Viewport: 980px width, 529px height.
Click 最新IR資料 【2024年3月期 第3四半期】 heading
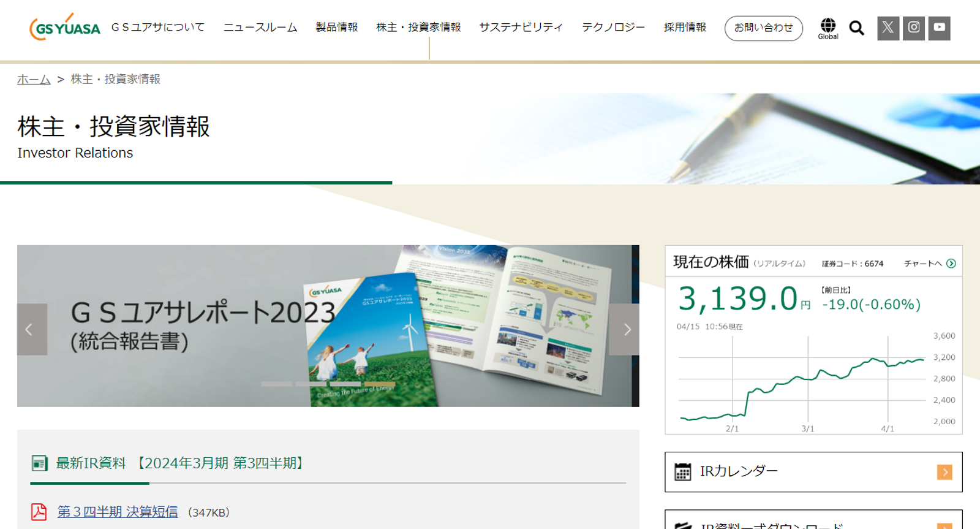point(181,463)
